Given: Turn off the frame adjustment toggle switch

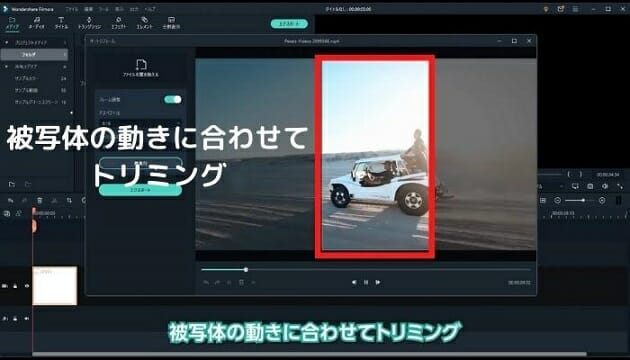Looking at the screenshot, I should [x=173, y=99].
